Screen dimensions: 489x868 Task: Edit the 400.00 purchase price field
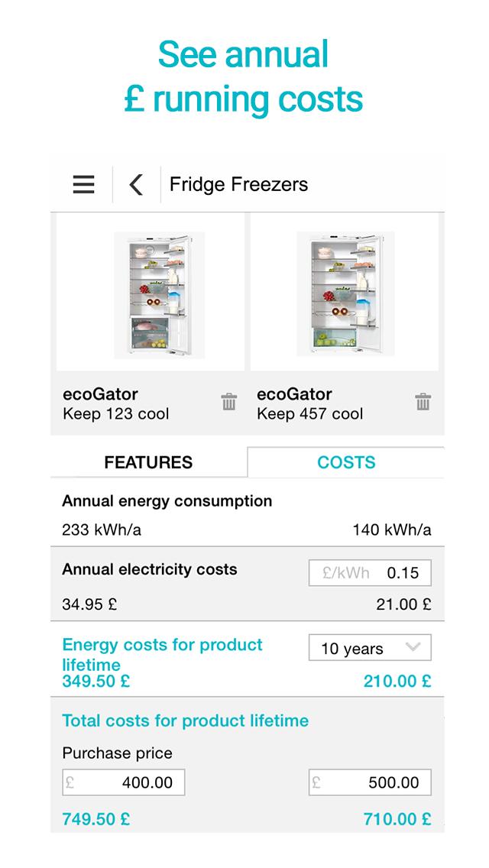tap(124, 782)
